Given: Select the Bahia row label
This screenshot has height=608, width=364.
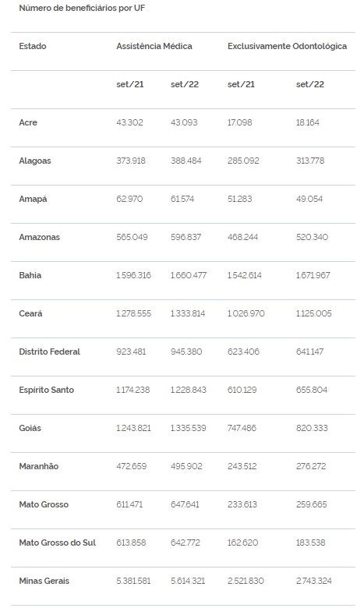Looking at the screenshot, I should click(x=30, y=275).
